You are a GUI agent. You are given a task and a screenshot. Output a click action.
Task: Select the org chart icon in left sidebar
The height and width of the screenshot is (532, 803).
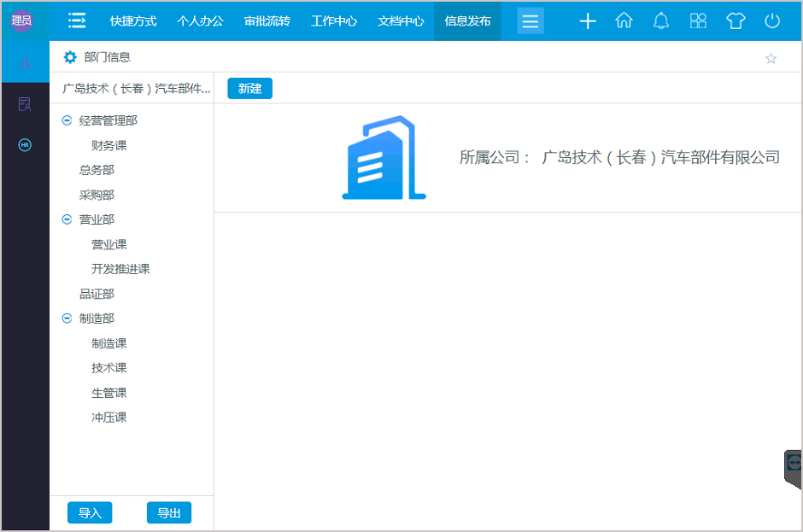tap(25, 61)
